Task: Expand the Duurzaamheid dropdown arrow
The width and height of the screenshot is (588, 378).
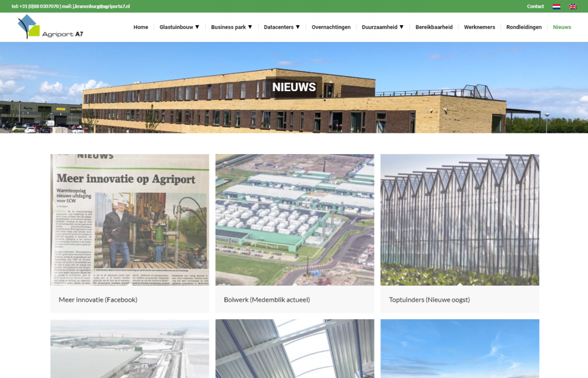Action: [x=402, y=27]
